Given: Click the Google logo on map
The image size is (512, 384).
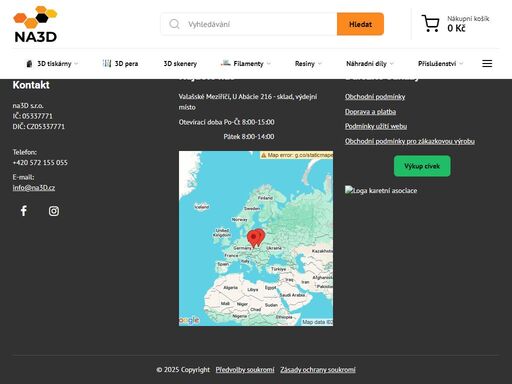Looking at the screenshot, I should click(189, 321).
